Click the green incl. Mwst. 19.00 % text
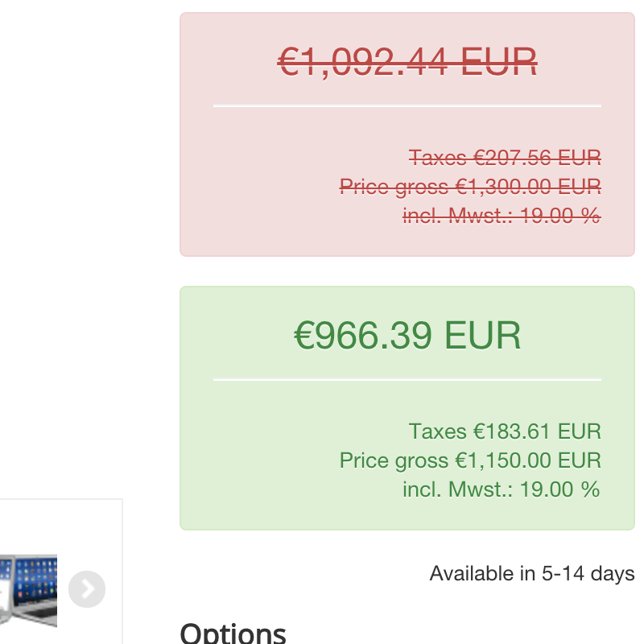 [502, 489]
